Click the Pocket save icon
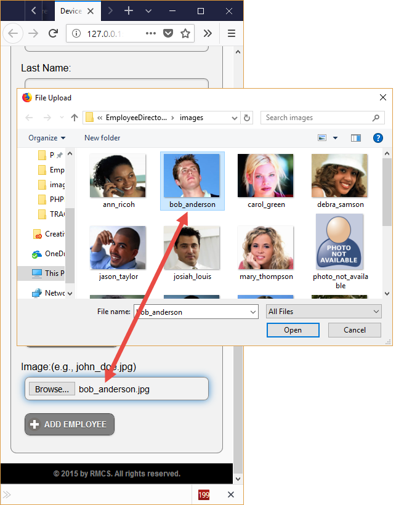Viewport: 420px width, 505px height. (x=168, y=34)
